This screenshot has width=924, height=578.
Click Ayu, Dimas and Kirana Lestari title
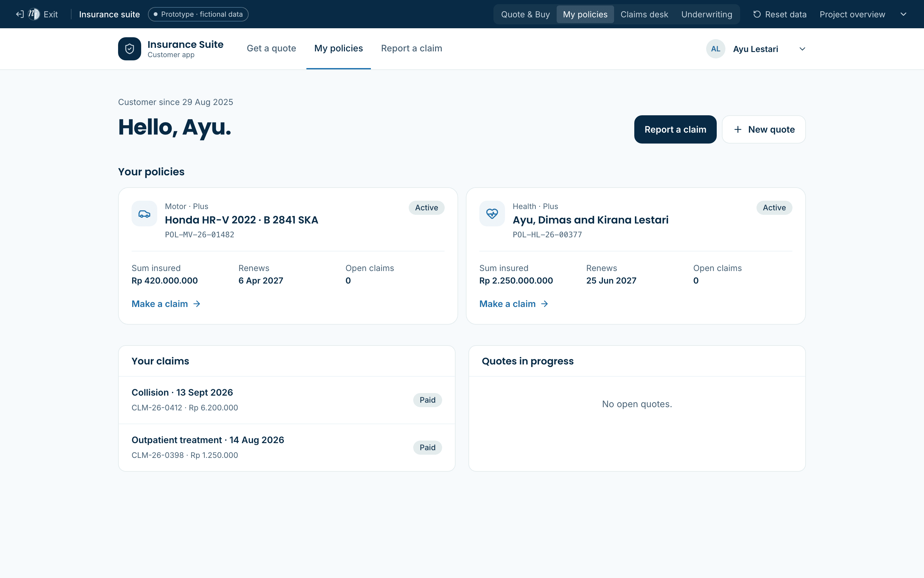click(x=590, y=220)
